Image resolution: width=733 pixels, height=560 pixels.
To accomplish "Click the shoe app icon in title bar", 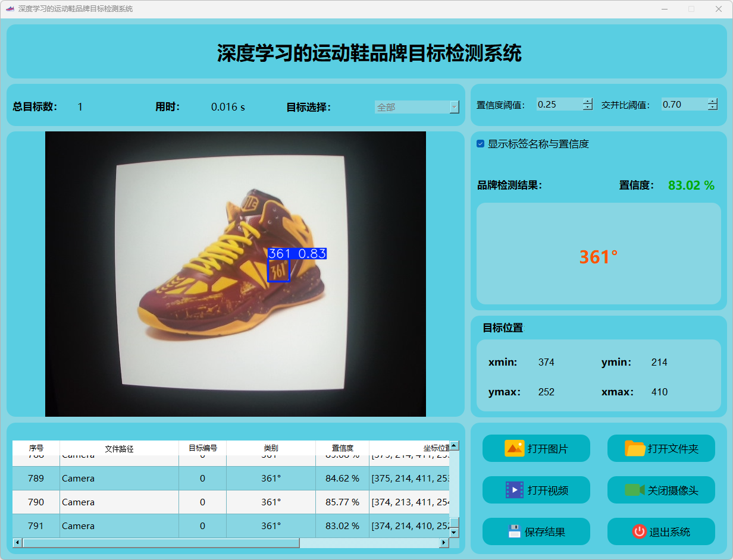I will 10,9.
